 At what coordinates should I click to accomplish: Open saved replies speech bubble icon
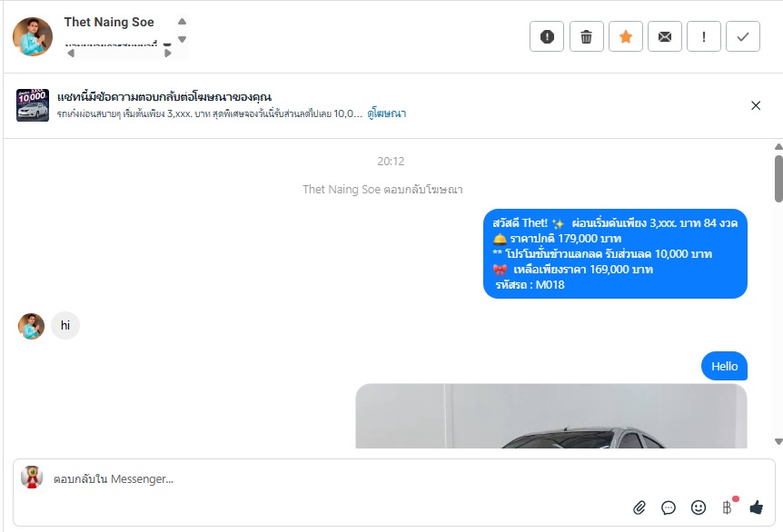(669, 507)
